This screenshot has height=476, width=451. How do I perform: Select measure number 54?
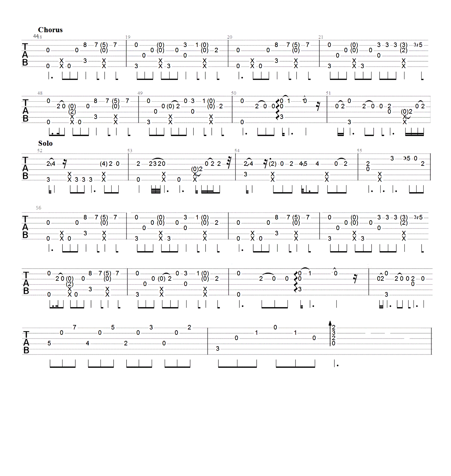click(237, 151)
